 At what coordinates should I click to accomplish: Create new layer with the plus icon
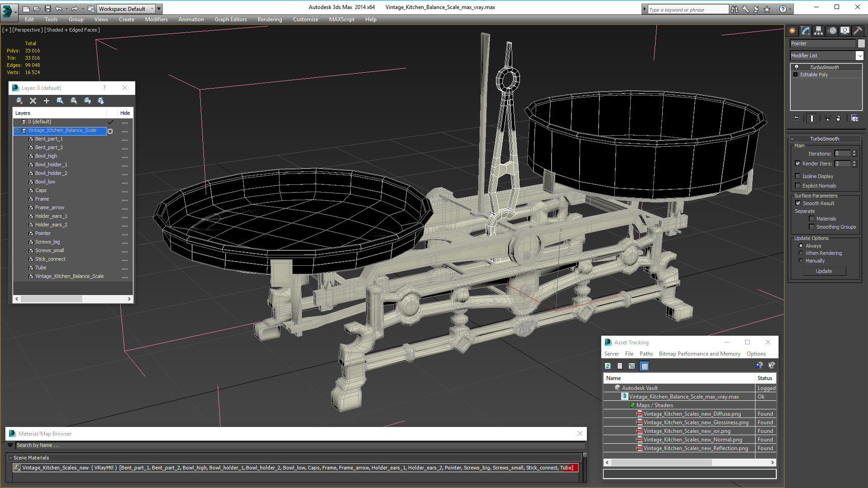(46, 101)
